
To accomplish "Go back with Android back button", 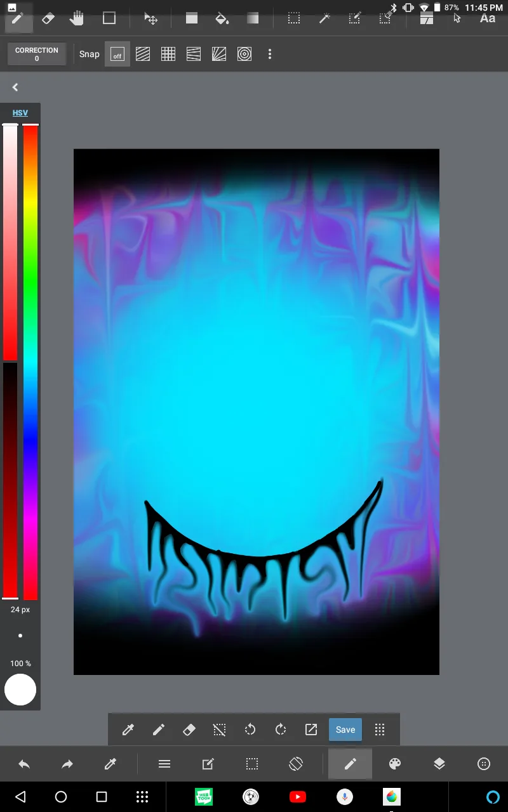I will 20,797.
